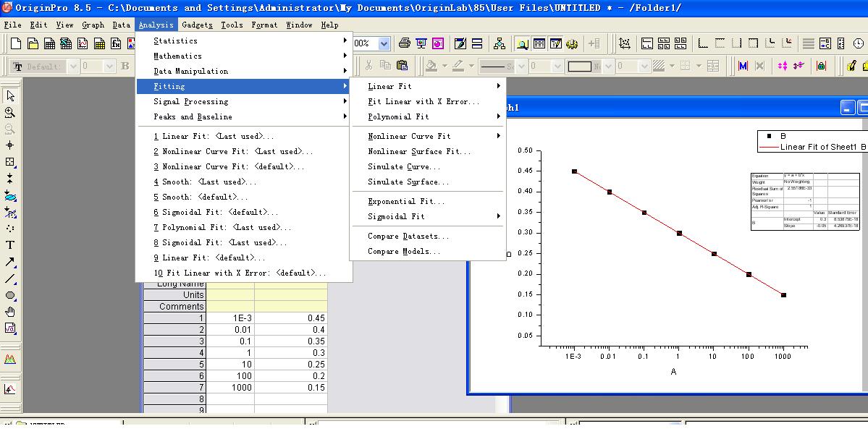The width and height of the screenshot is (868, 434).
Task: Select Compare Datasets option
Action: pos(429,236)
